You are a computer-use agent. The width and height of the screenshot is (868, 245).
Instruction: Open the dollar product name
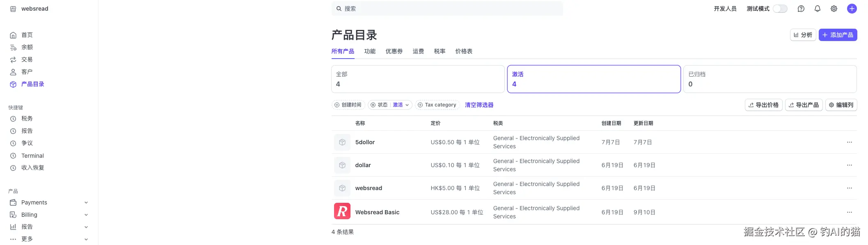pos(363,165)
